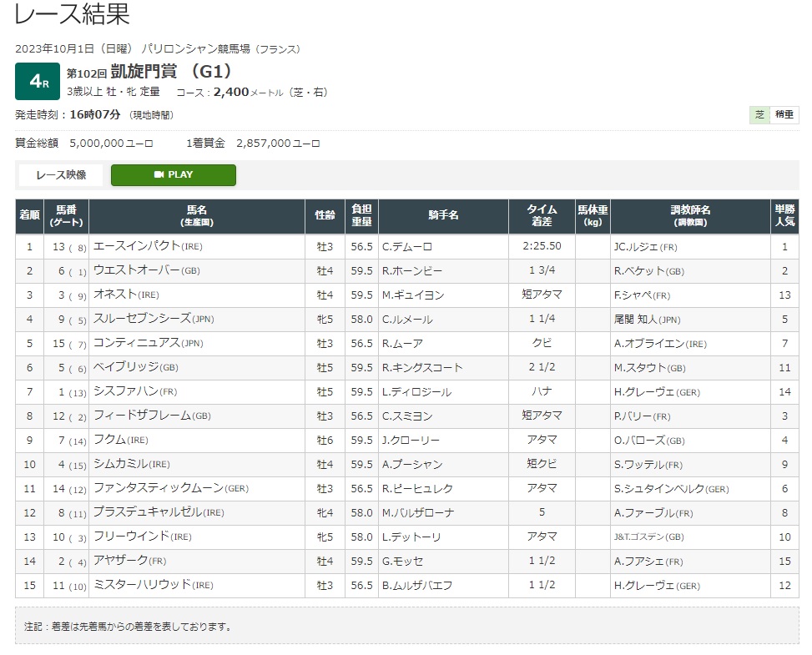Screen dimensions: 812x655
Task: Click the 単勝人気 column header
Action: 784,216
